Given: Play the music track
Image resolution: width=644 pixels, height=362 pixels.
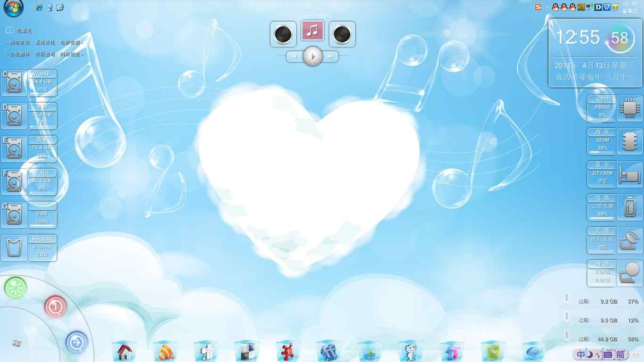Looking at the screenshot, I should (x=313, y=56).
